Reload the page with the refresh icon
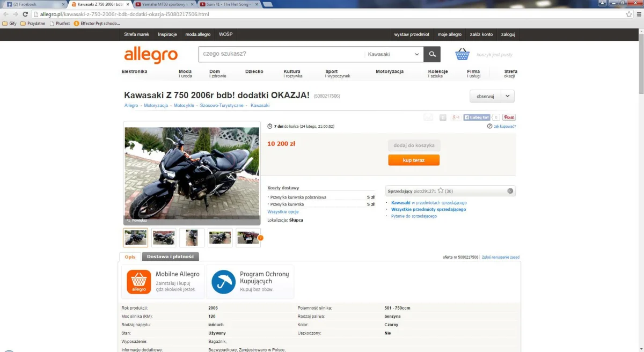This screenshot has height=352, width=644. 25,14
